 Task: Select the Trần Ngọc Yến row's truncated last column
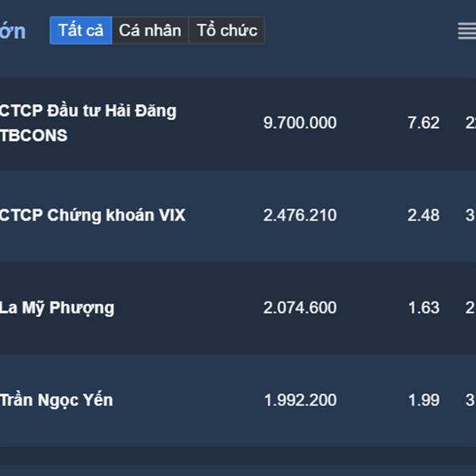click(470, 400)
